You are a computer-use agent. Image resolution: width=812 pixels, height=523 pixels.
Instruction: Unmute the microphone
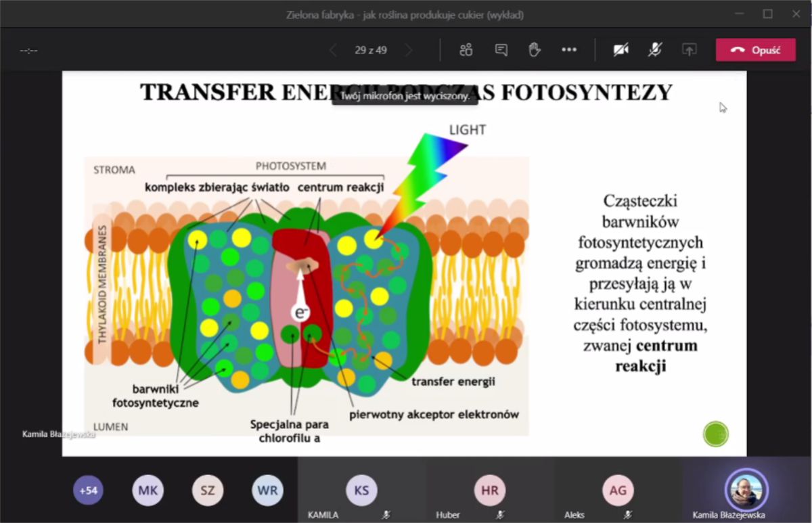[655, 50]
